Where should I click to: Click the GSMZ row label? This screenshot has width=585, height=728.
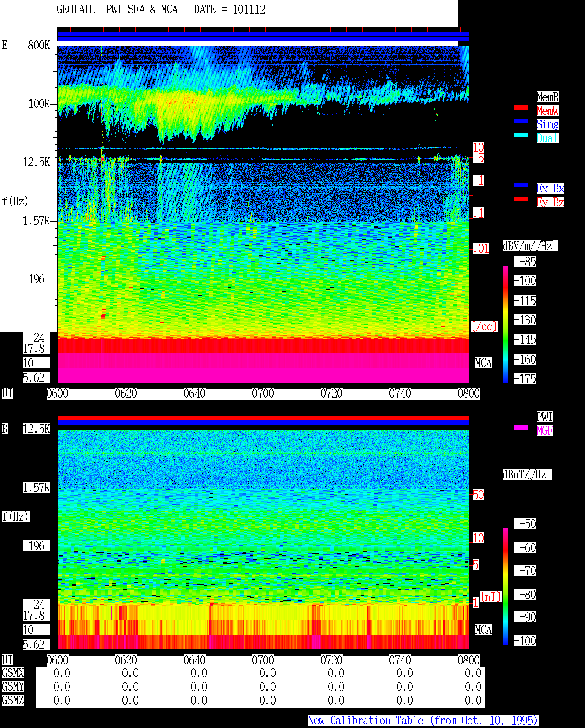click(x=13, y=700)
